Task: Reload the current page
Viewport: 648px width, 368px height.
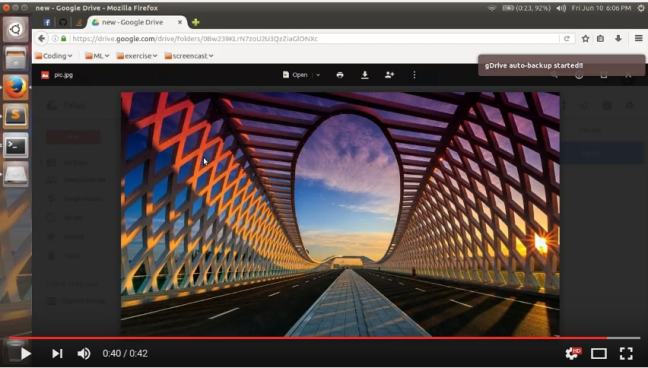Action: click(x=567, y=38)
